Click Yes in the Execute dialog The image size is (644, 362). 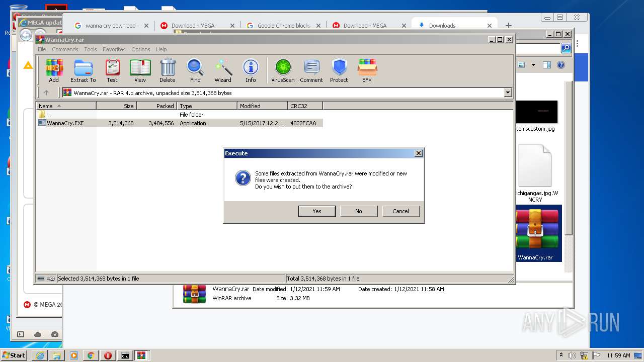point(317,211)
